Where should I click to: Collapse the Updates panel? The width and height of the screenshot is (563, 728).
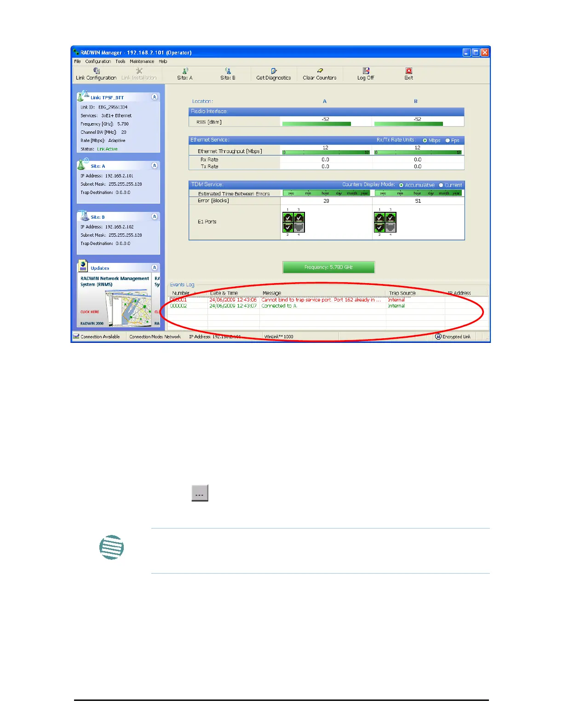pyautogui.click(x=155, y=267)
